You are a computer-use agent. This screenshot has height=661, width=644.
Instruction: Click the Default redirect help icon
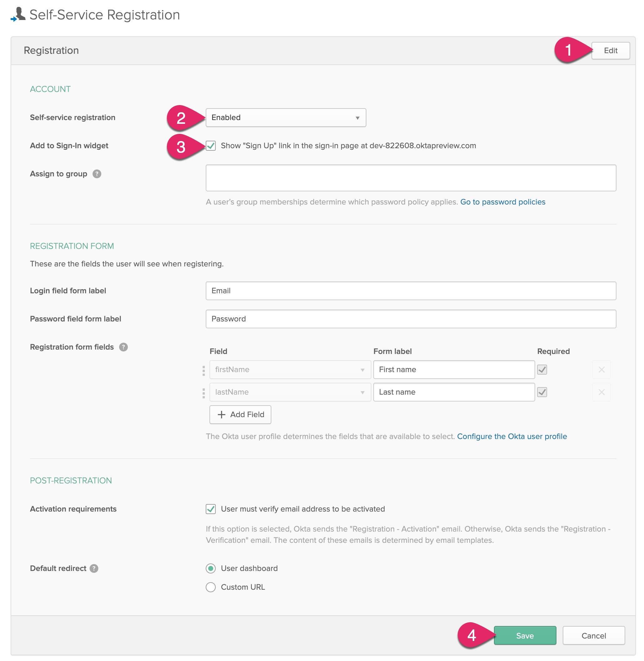pyautogui.click(x=94, y=568)
